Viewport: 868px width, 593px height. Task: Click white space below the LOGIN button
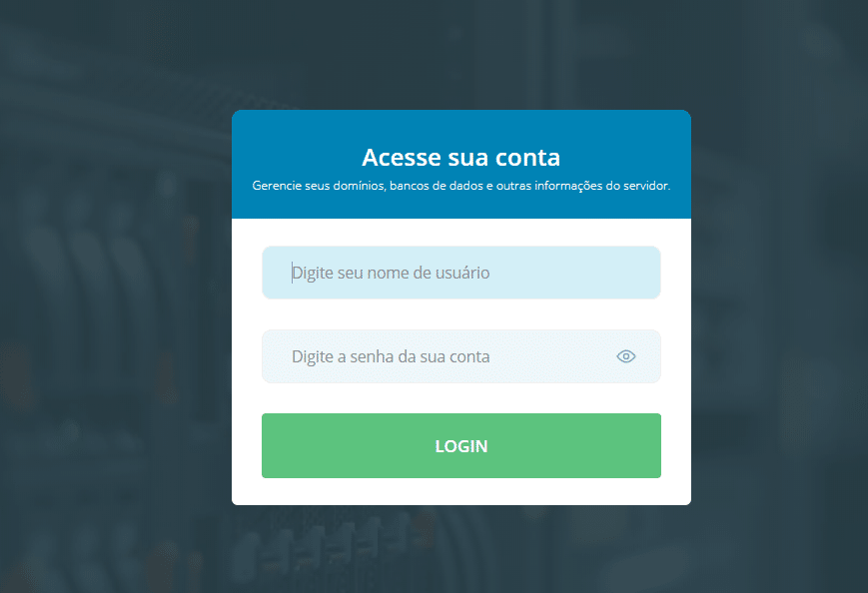pos(461,491)
